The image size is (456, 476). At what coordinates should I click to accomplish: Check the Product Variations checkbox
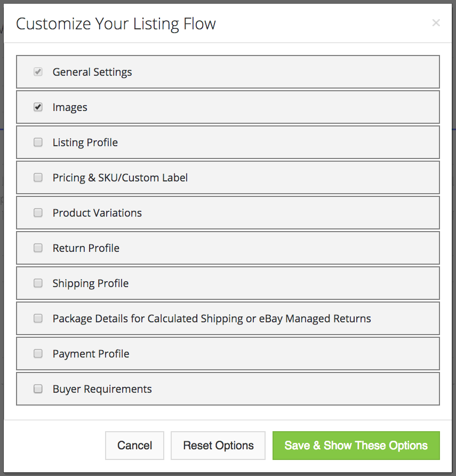tap(38, 213)
